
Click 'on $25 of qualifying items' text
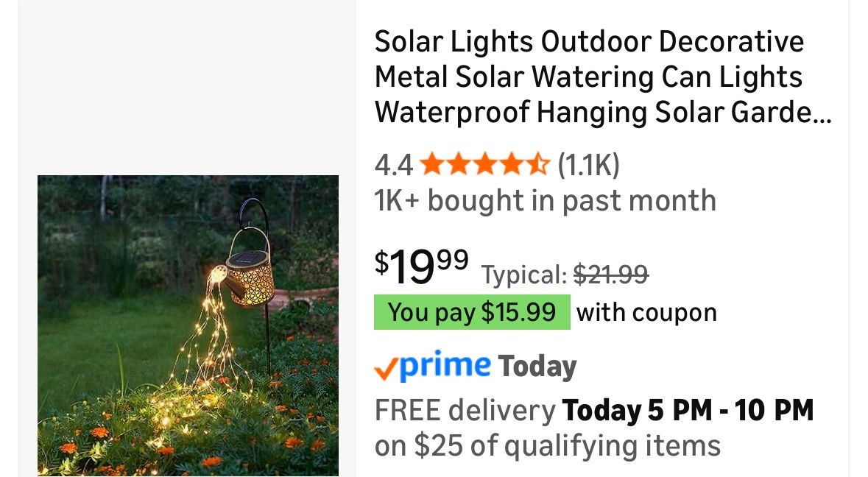click(547, 445)
